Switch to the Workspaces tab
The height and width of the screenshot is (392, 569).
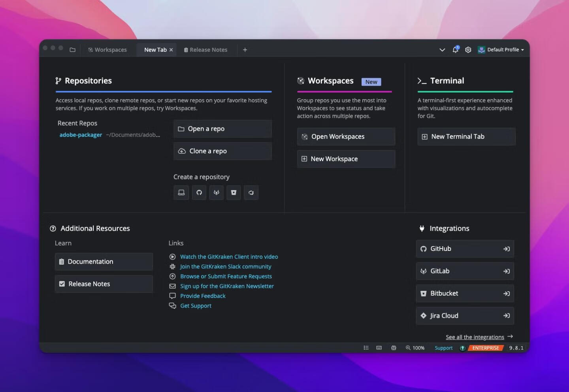[107, 50]
